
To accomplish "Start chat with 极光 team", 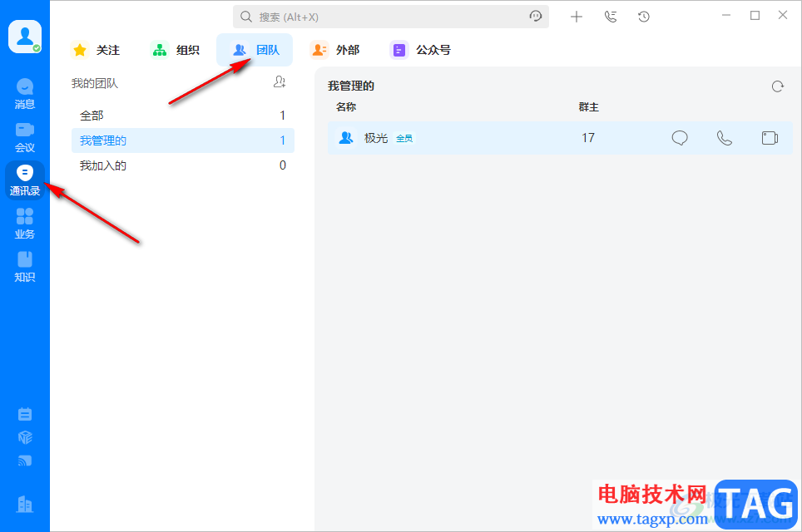I will pos(679,138).
